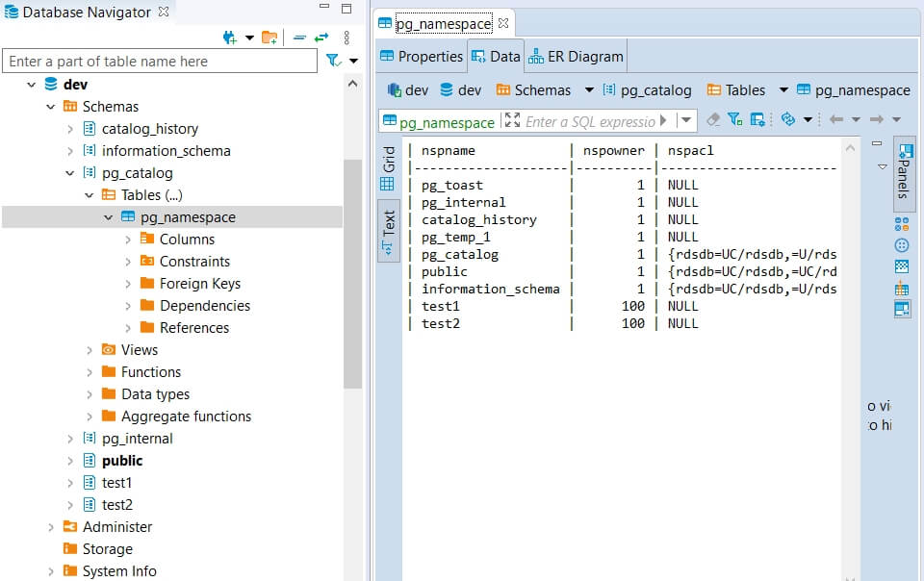Switch to the Properties tab

pos(422,56)
